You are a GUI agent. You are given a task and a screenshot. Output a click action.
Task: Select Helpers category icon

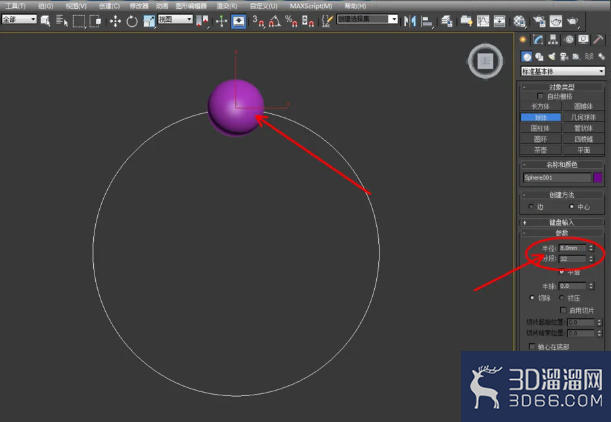pyautogui.click(x=576, y=57)
